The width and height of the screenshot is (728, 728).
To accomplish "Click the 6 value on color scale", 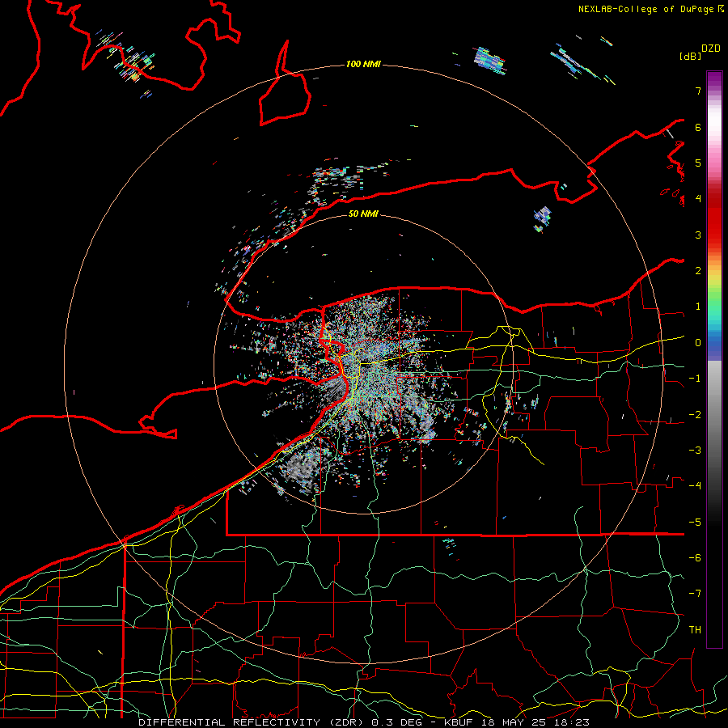I will point(698,127).
